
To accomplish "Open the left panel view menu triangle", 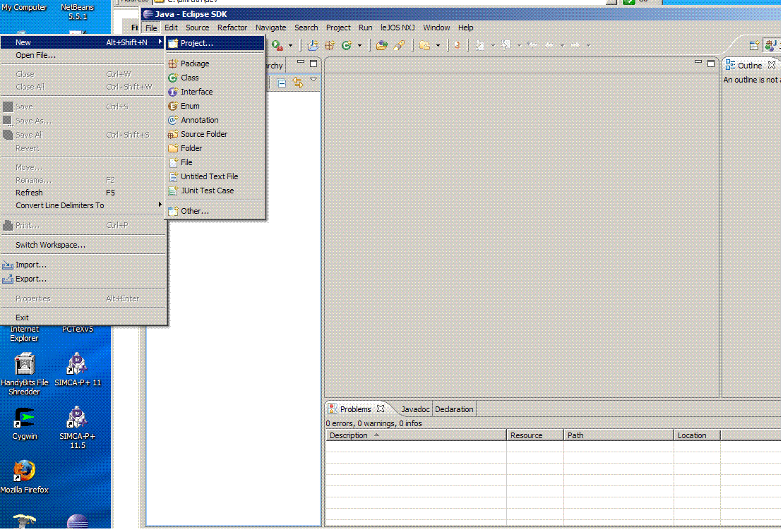I will click(313, 80).
